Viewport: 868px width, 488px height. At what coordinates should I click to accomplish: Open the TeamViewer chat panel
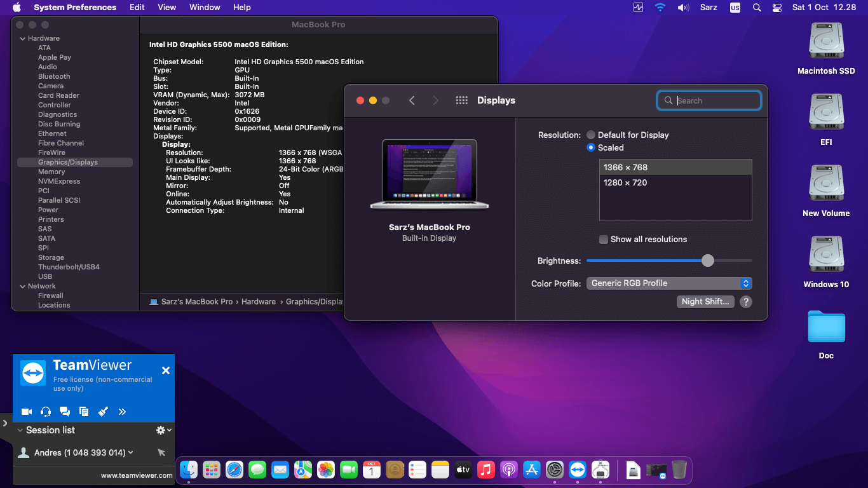64,411
